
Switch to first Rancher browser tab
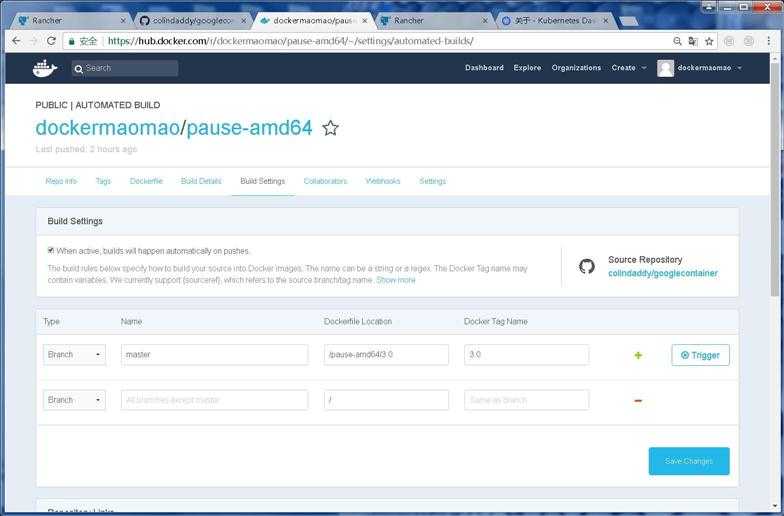(x=68, y=20)
